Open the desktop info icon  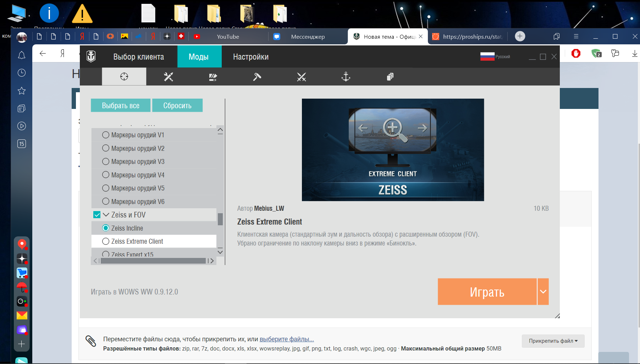pos(49,13)
